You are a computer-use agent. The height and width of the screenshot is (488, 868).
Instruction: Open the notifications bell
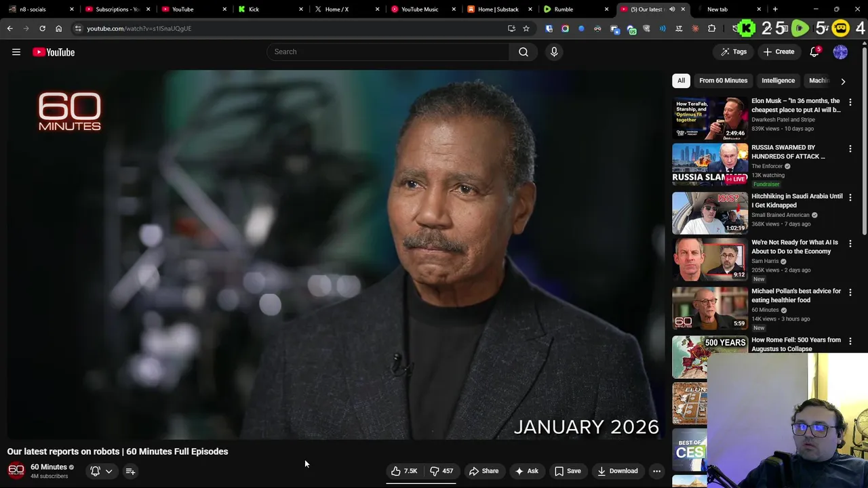814,52
